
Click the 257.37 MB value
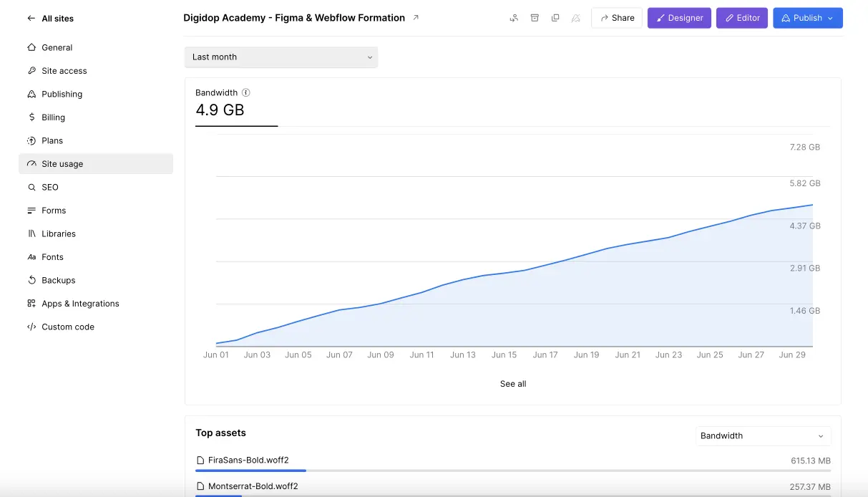tap(811, 487)
